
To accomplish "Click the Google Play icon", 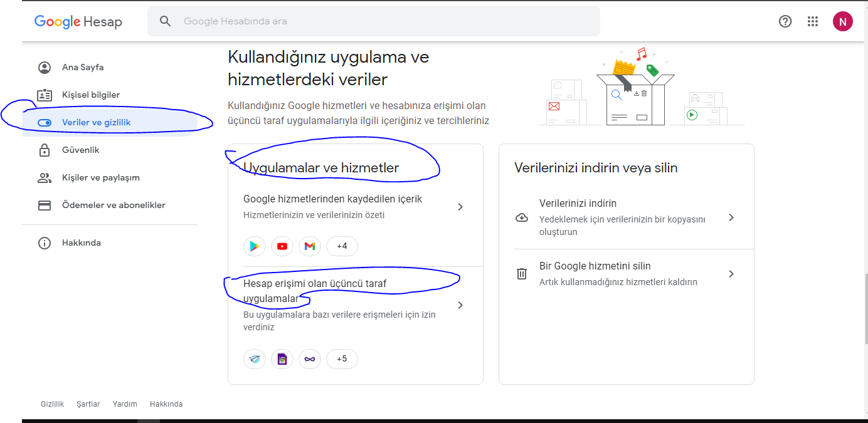I will coord(255,246).
